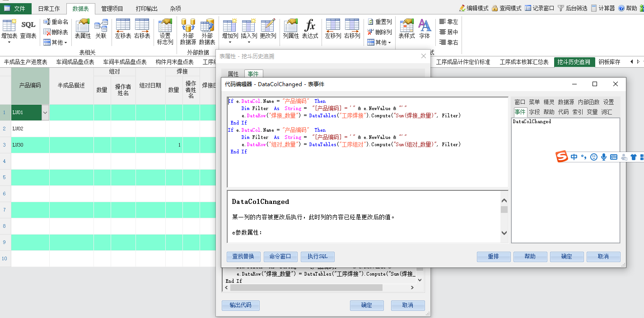
Task: Click 命令窗口 button
Action: (x=280, y=257)
